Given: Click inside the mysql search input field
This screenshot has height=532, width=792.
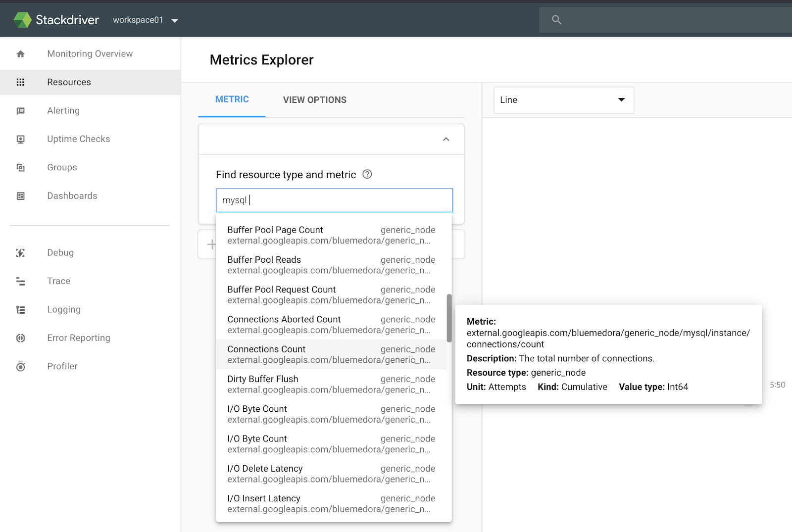Looking at the screenshot, I should point(334,200).
